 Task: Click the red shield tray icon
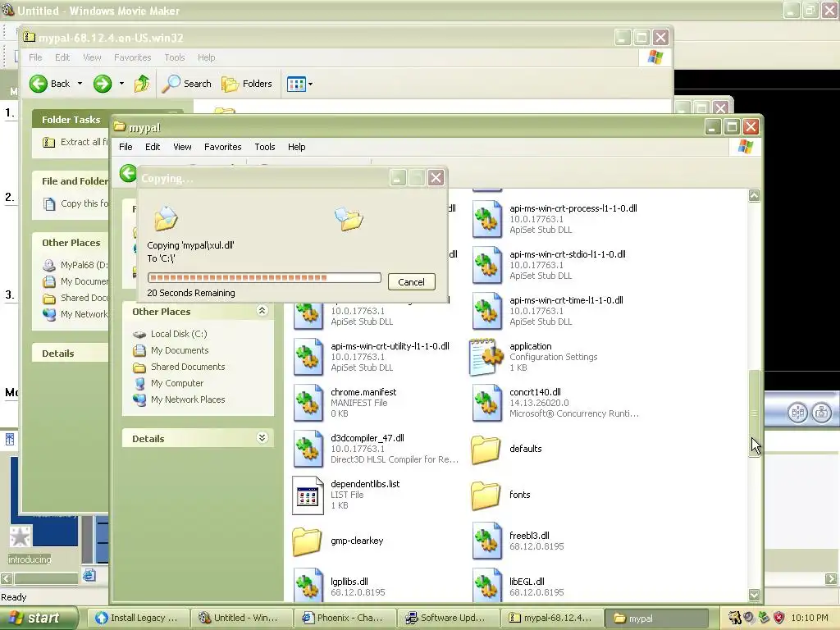coord(779,618)
